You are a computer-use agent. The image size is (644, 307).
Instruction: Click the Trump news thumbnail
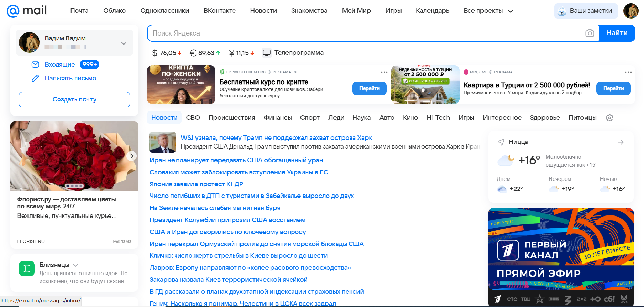click(x=163, y=142)
